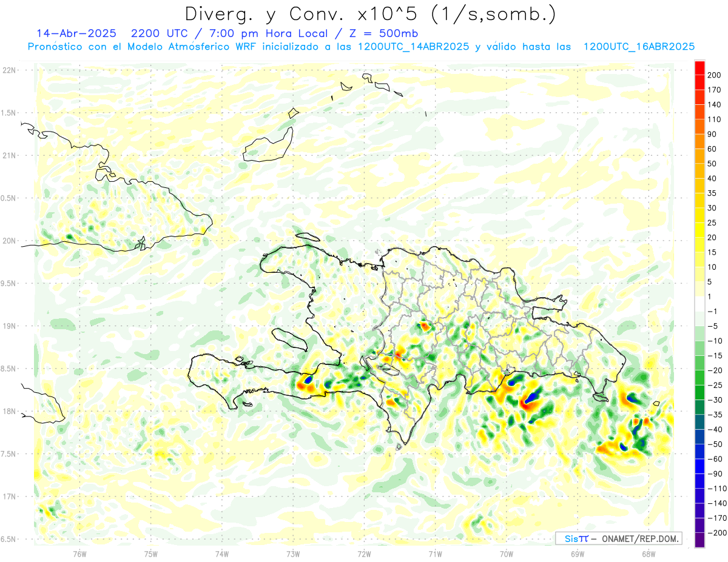Image resolution: width=728 pixels, height=562 pixels.
Task: Click the '74W' longitude label
Action: [221, 554]
